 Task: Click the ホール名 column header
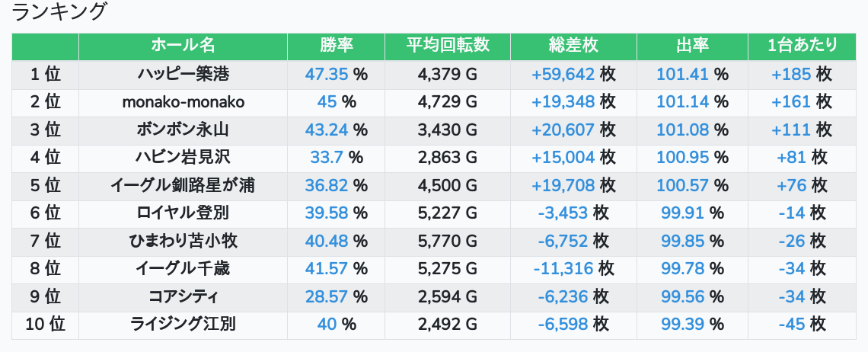pyautogui.click(x=183, y=46)
